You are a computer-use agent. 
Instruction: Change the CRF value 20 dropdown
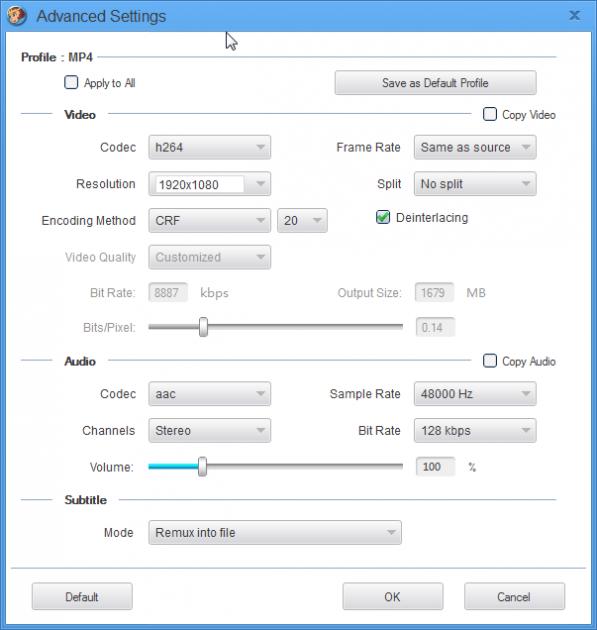click(x=302, y=220)
